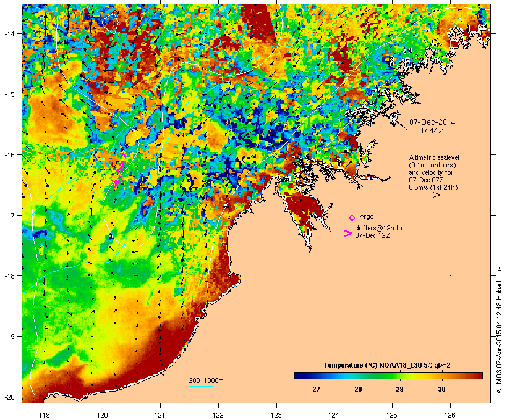Click the colour bar label 27
Image resolution: width=507 pixels, height=420 pixels.
coord(316,389)
